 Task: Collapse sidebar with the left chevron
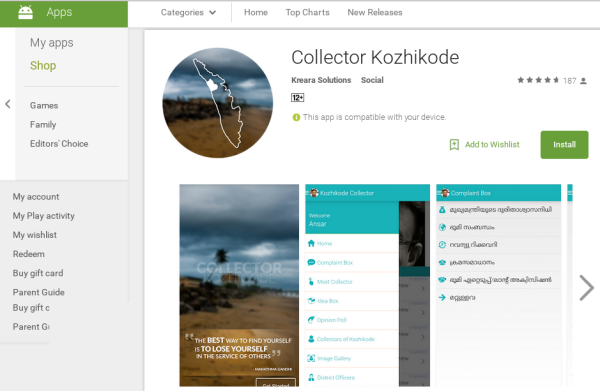8,104
